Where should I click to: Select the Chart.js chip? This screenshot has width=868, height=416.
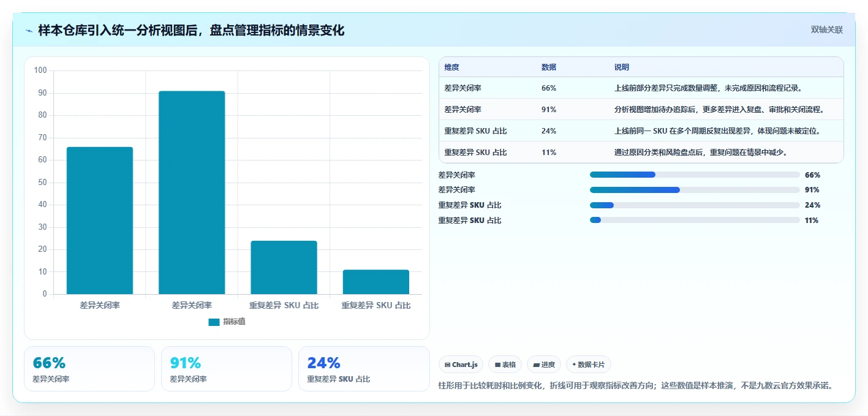[x=461, y=365]
